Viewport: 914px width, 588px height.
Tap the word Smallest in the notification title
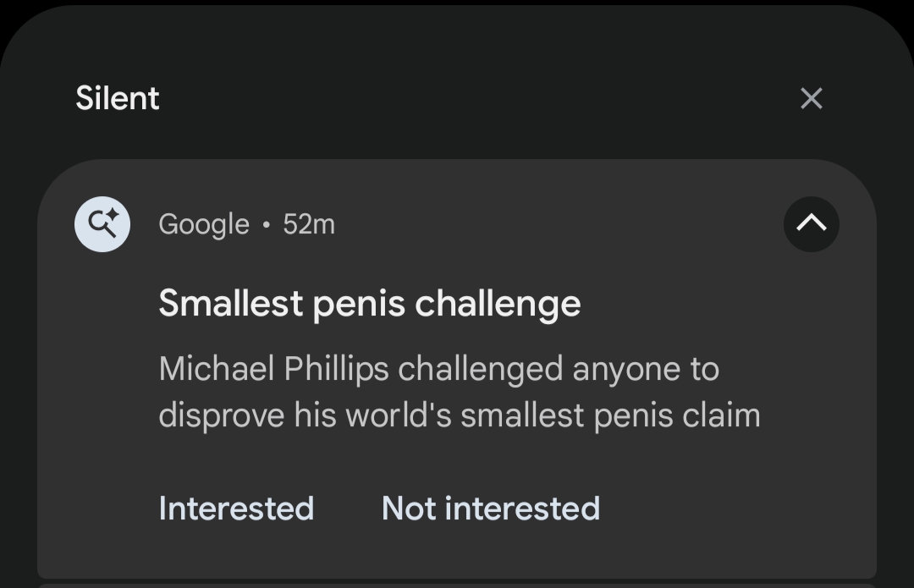(229, 304)
